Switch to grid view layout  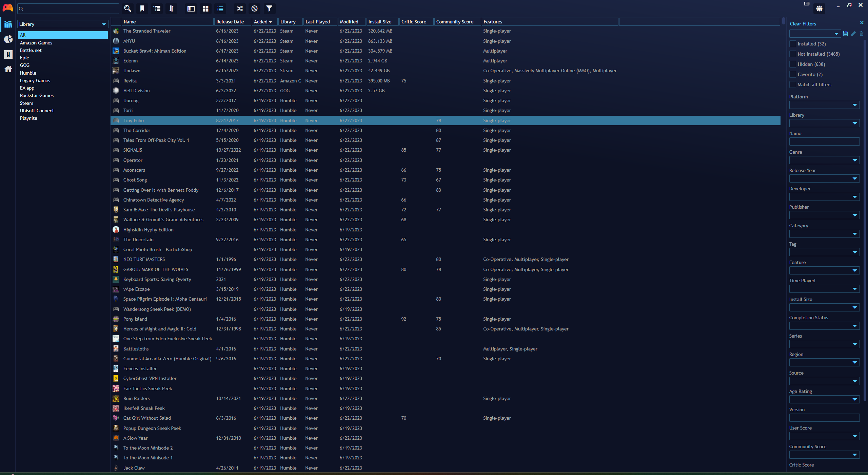pos(205,8)
